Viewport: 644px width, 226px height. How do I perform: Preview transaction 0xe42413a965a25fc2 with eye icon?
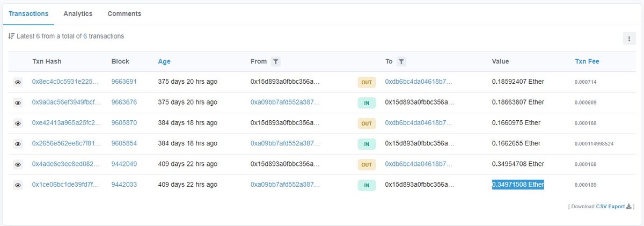(18, 123)
